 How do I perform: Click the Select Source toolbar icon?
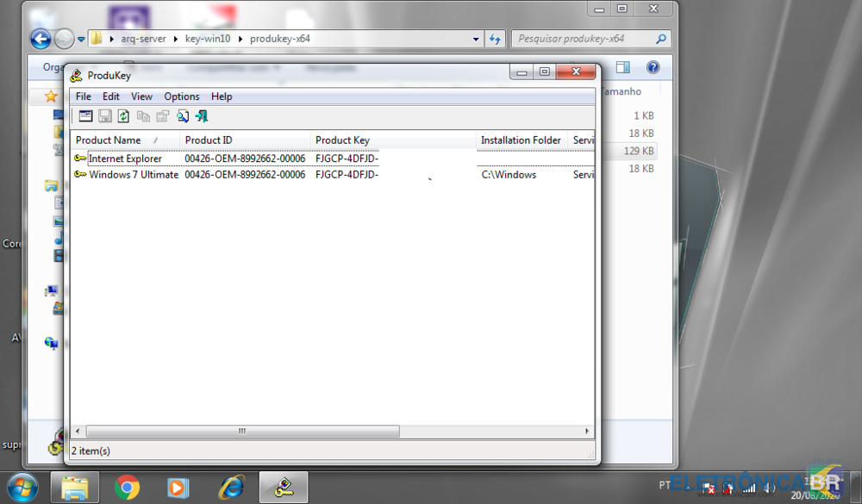85,116
